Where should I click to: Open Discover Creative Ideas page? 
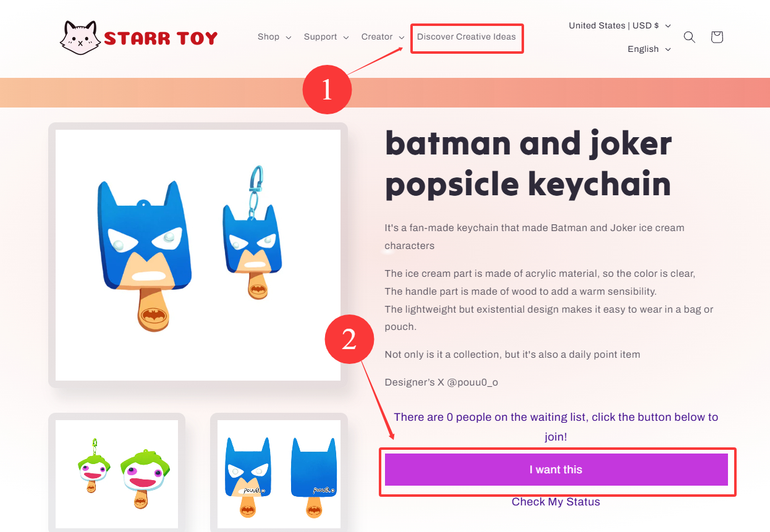click(467, 37)
